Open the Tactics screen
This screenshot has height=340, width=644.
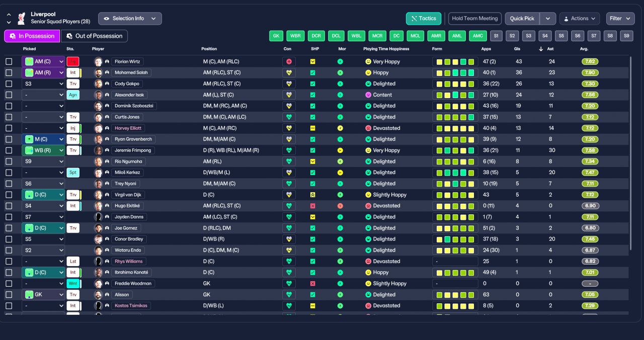point(424,19)
